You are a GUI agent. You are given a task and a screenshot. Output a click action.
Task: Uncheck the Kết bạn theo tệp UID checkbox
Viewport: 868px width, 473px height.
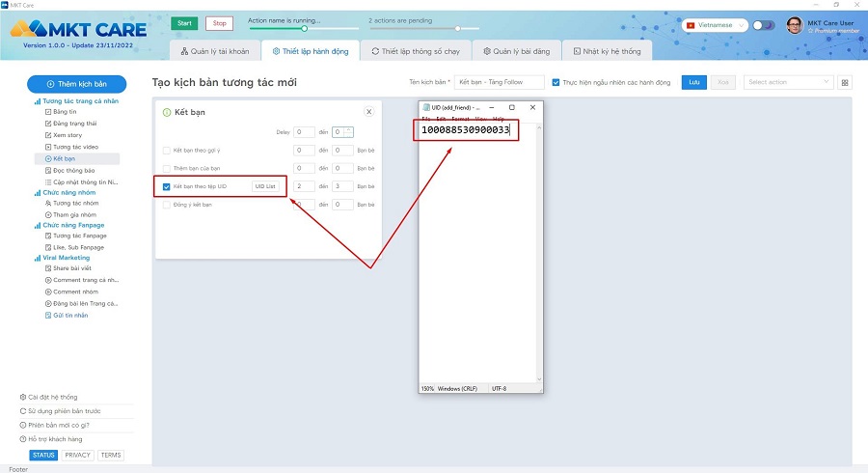click(x=167, y=186)
